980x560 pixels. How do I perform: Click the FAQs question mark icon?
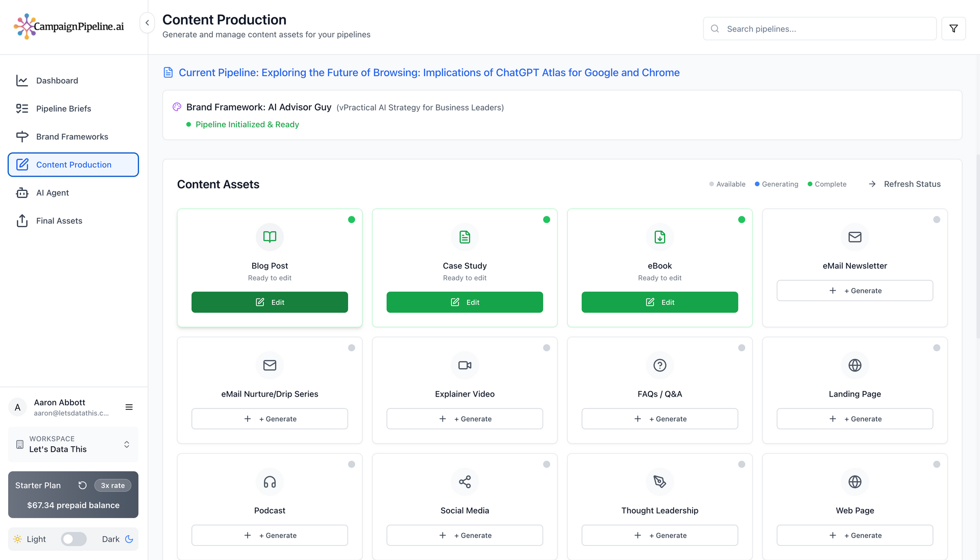pyautogui.click(x=659, y=365)
